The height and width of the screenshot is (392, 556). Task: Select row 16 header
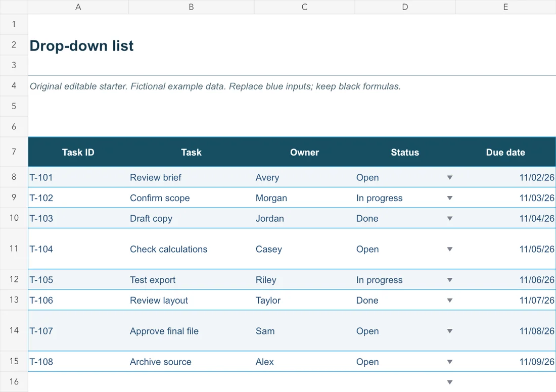tap(14, 381)
